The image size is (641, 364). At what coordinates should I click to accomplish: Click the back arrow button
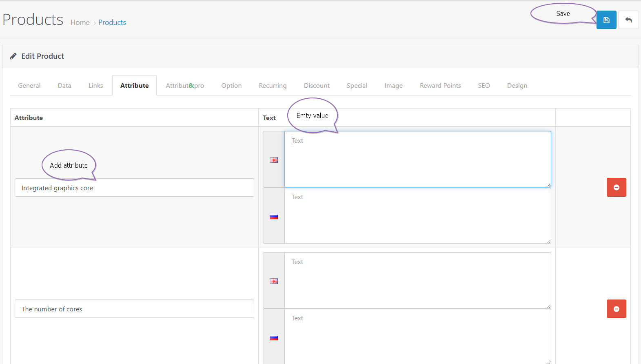click(628, 20)
